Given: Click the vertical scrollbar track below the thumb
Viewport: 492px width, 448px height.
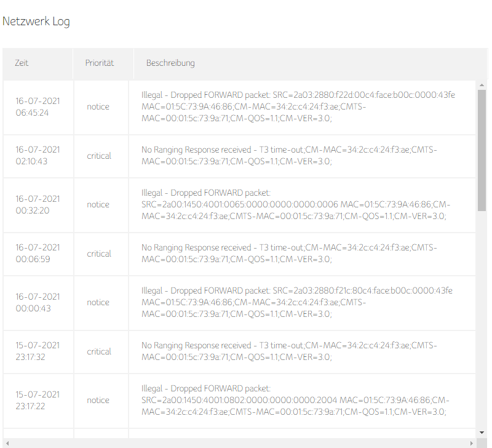Looking at the screenshot, I should [x=482, y=320].
